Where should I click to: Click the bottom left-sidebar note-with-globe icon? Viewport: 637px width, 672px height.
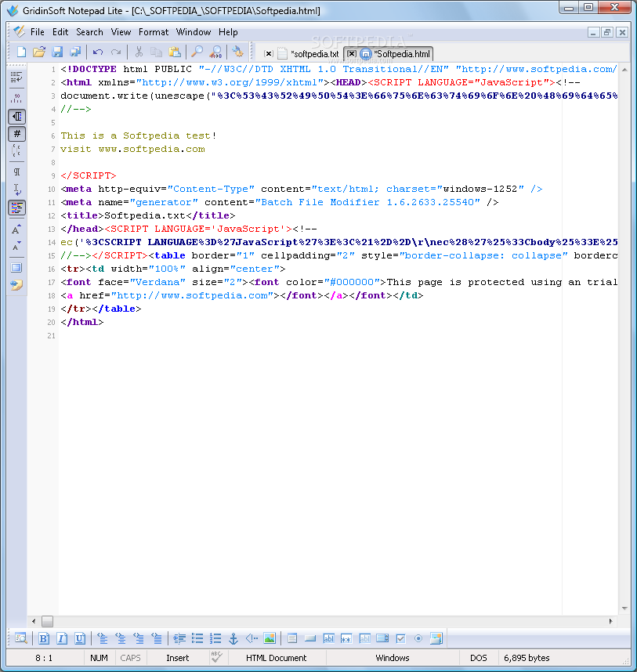tap(16, 285)
